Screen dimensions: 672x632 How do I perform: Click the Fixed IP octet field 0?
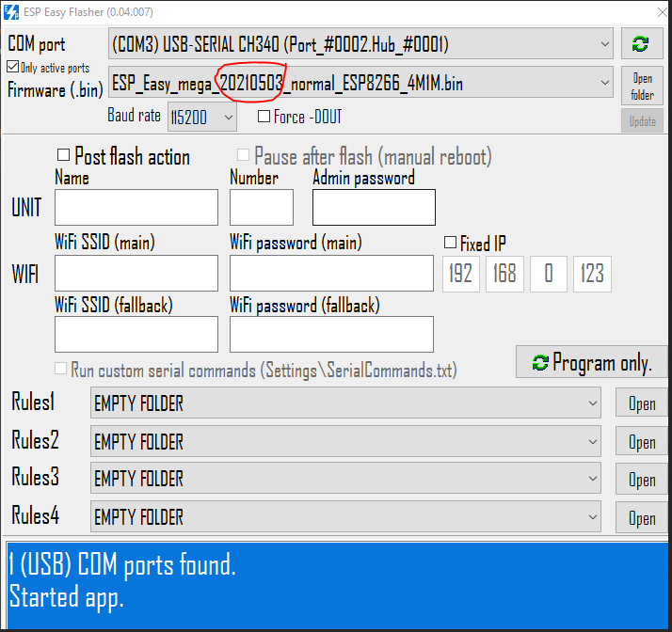click(x=548, y=274)
